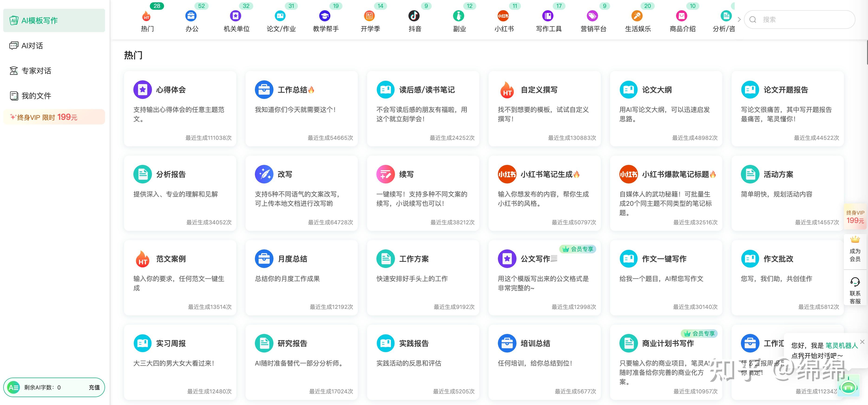Click the 剩余AI字数 green avatar icon
This screenshot has height=405, width=868.
[14, 388]
